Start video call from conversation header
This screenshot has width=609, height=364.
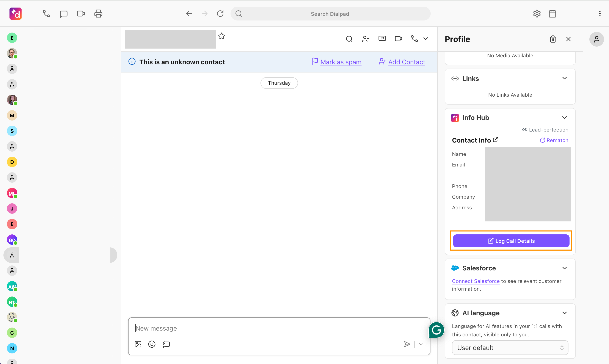click(399, 39)
